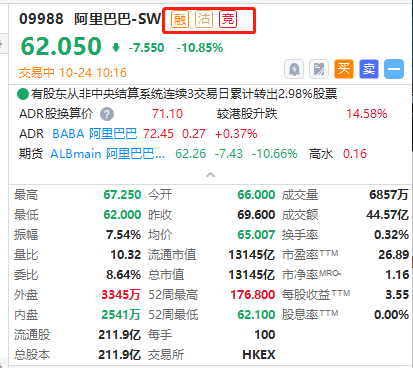Click the futures change -10.66%
The height and width of the screenshot is (368, 413).
[x=274, y=154]
